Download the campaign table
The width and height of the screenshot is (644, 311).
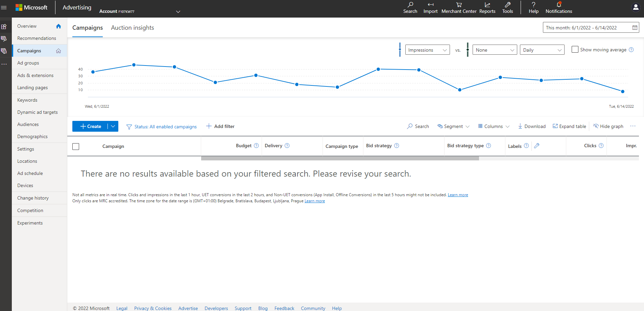tap(532, 126)
